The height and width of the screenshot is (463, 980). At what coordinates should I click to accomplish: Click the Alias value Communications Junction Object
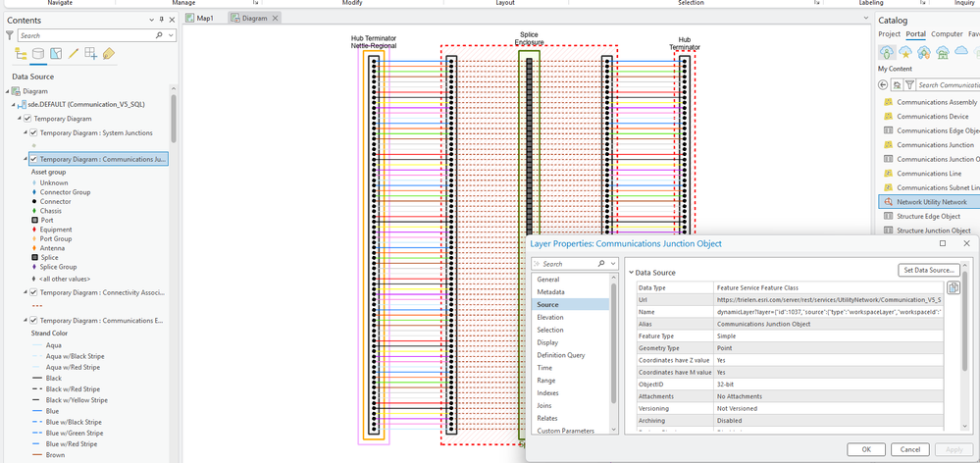tap(763, 324)
